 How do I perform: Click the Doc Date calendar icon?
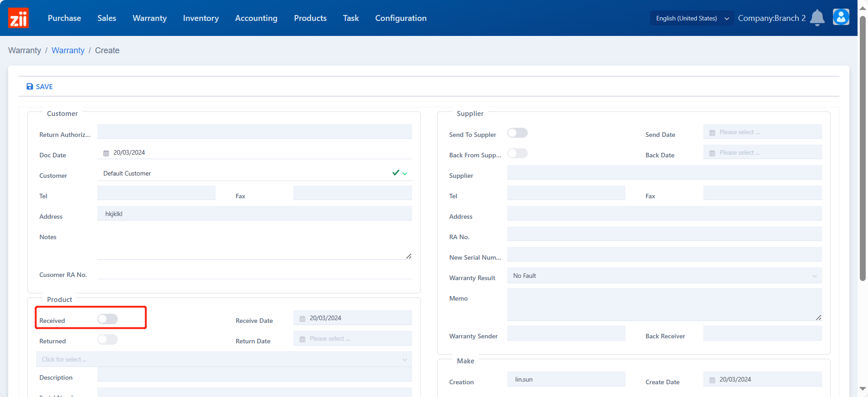coord(106,153)
